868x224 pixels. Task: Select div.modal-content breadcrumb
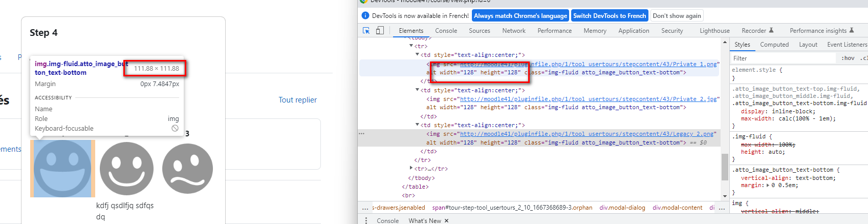(x=678, y=208)
